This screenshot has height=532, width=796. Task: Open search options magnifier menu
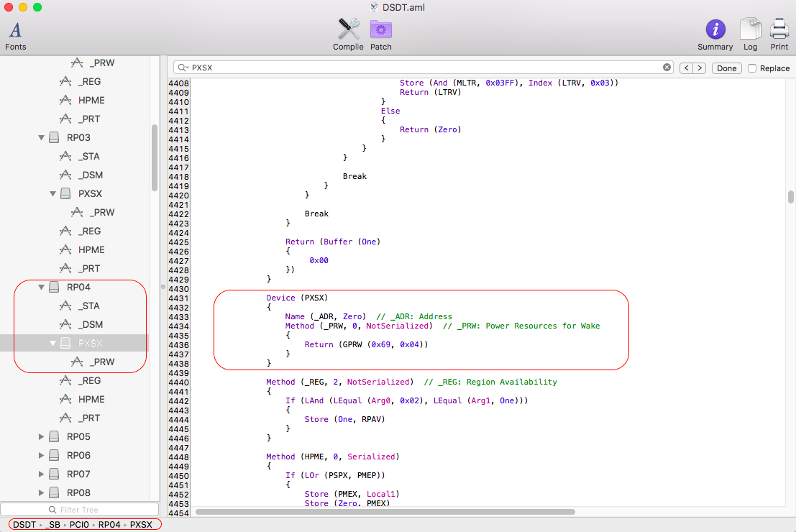pyautogui.click(x=183, y=68)
